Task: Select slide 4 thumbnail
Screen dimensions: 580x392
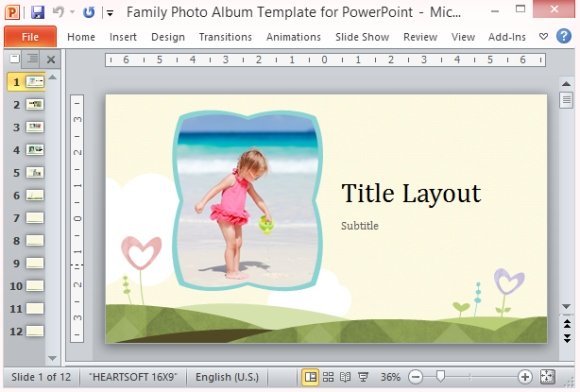Action: pyautogui.click(x=35, y=150)
